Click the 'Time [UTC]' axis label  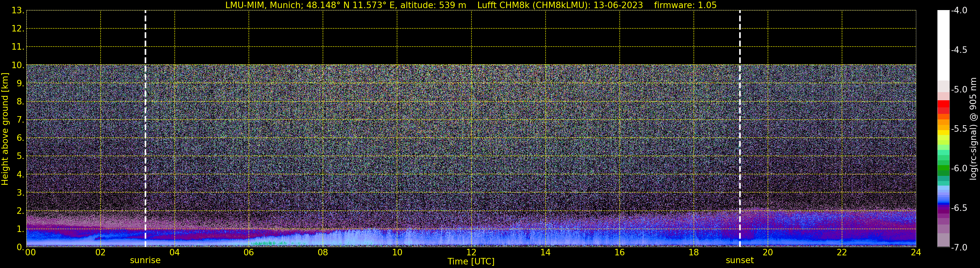tap(471, 262)
